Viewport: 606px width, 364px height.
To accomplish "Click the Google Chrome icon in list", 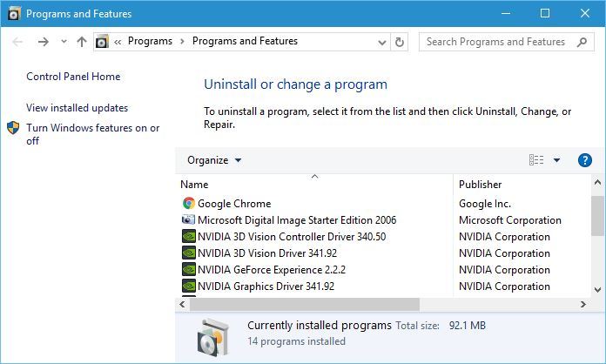I will tap(189, 204).
